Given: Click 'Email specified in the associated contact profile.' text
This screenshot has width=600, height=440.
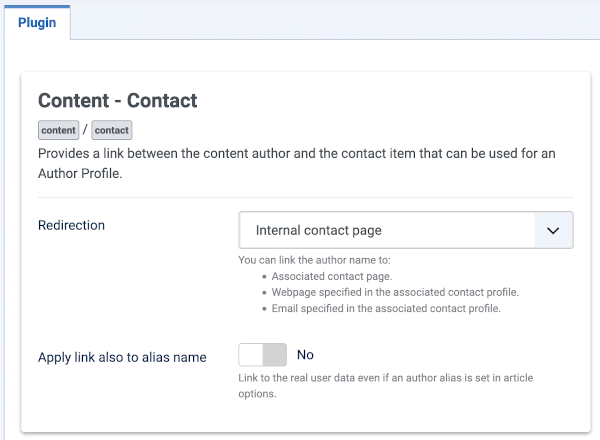Looking at the screenshot, I should 386,308.
